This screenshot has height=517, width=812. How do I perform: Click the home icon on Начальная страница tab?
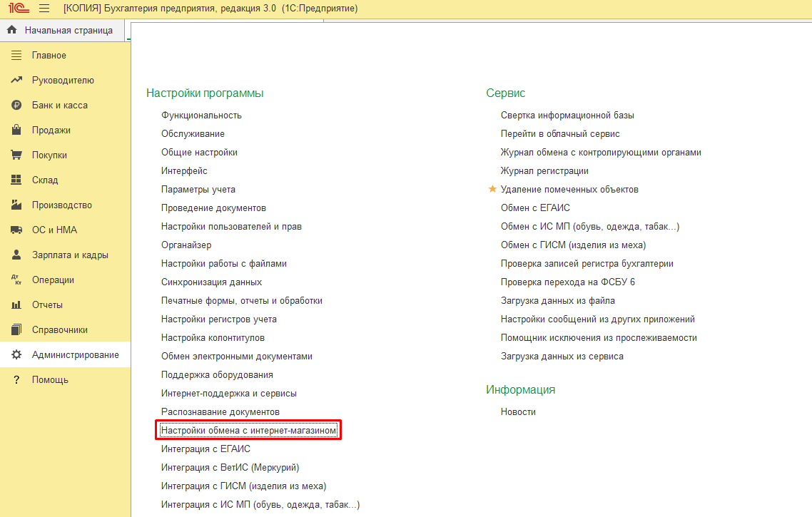pos(12,30)
